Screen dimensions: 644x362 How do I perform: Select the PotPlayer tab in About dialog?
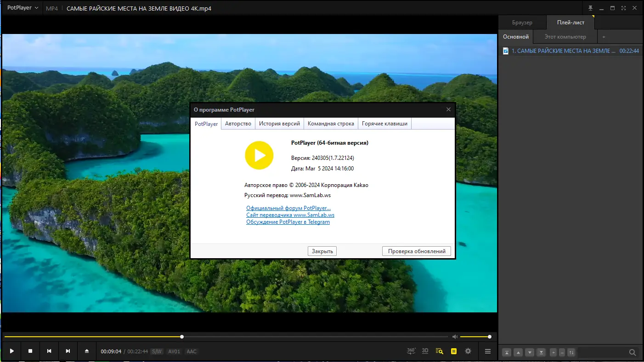click(x=206, y=124)
